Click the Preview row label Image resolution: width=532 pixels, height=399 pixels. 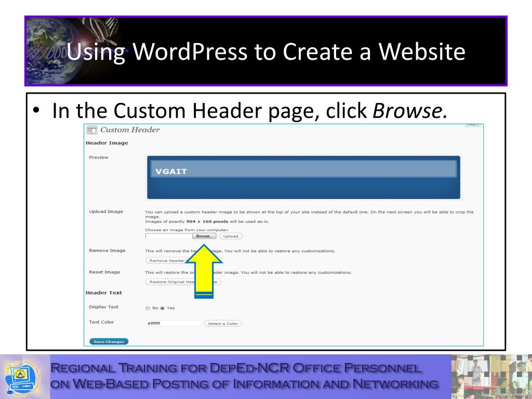pos(99,157)
